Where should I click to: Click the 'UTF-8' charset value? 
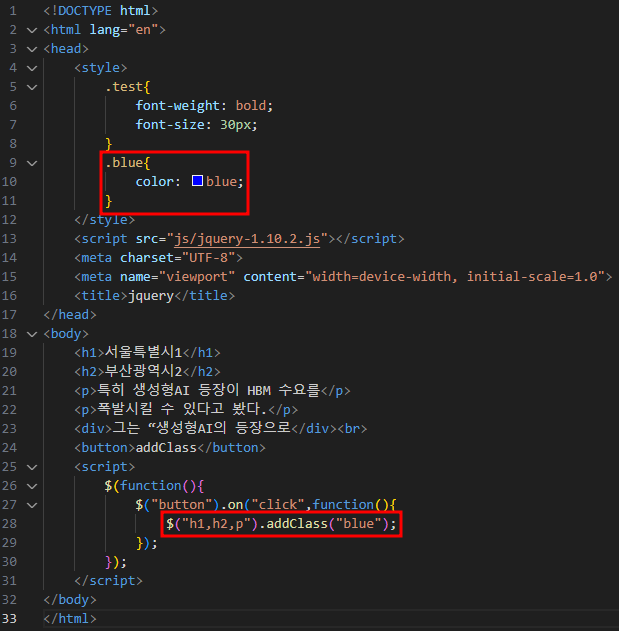(208, 258)
